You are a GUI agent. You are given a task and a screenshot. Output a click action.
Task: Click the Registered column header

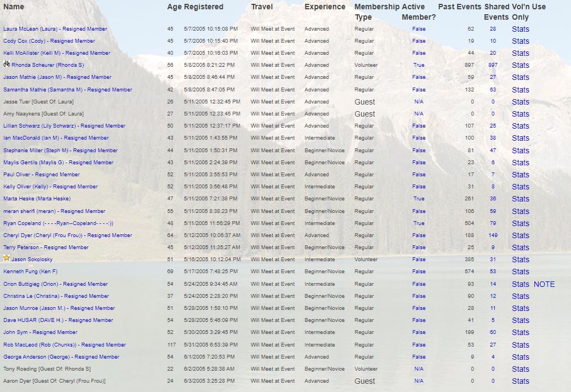tap(204, 7)
